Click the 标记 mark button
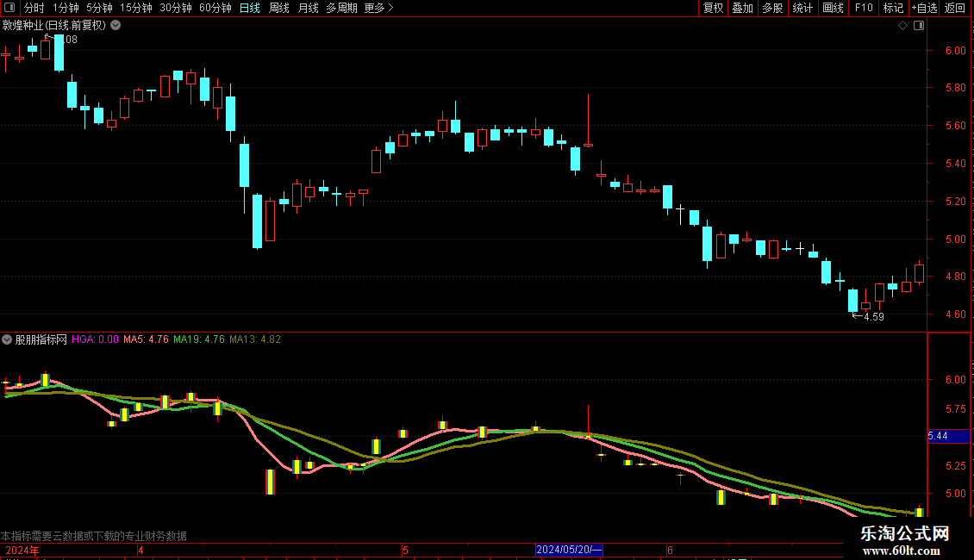The width and height of the screenshot is (974, 560). (893, 8)
